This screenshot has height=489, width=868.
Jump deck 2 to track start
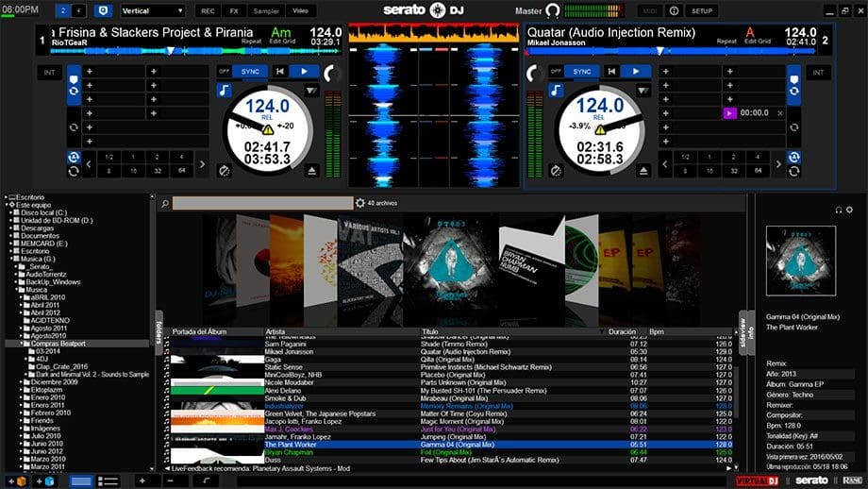click(611, 72)
